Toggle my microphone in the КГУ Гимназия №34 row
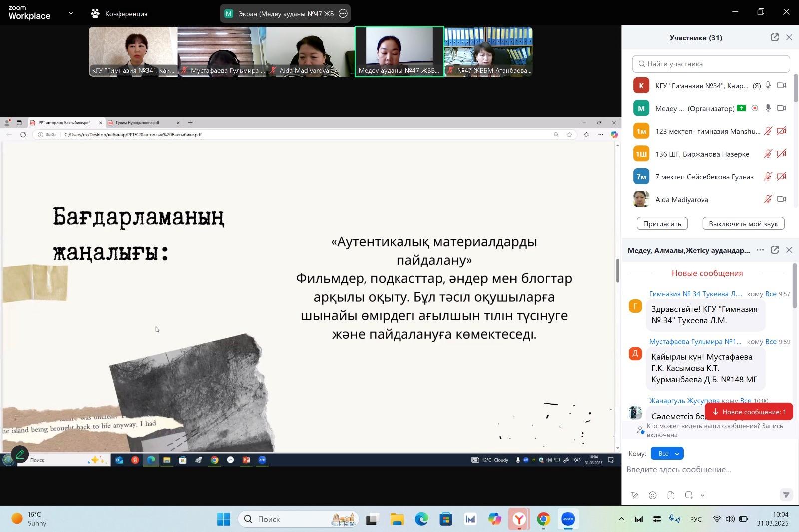 768,86
